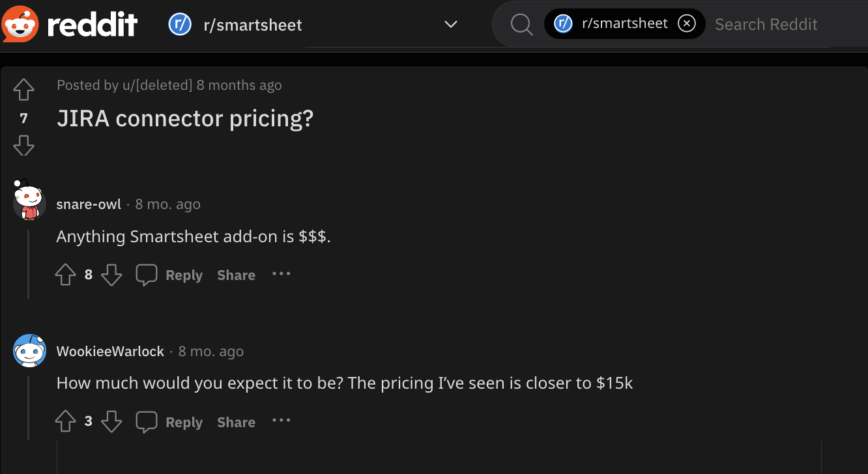868x474 pixels.
Task: Click the Search Reddit input field
Action: pyautogui.click(x=766, y=24)
